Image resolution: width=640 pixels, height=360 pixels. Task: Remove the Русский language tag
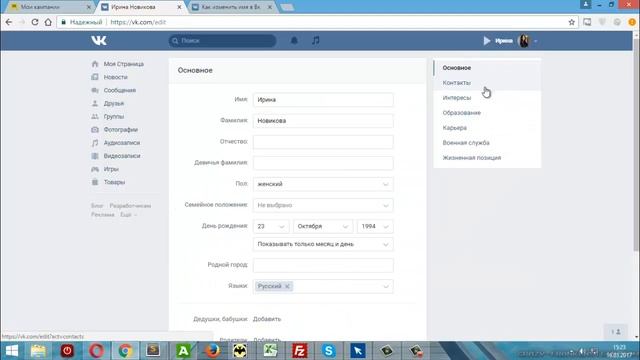[x=287, y=286]
